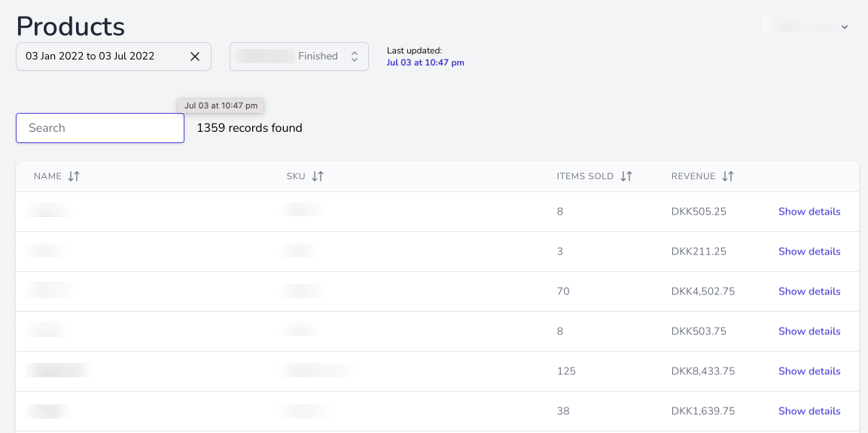
Task: Sort products by Name column arrows
Action: click(x=74, y=176)
